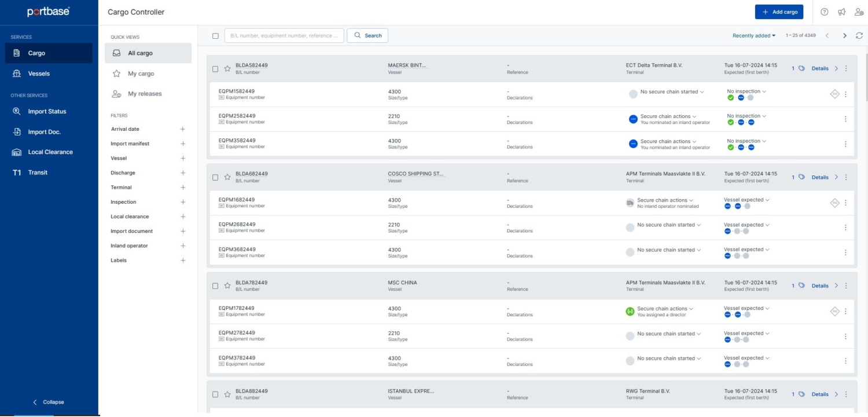The height and width of the screenshot is (417, 868).
Task: Collapse the left navigation sidebar
Action: (x=49, y=401)
